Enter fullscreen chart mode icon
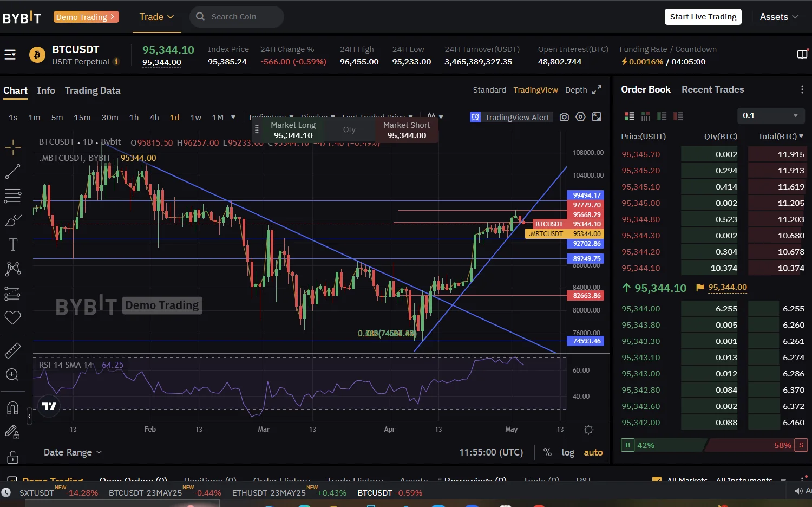 click(597, 117)
